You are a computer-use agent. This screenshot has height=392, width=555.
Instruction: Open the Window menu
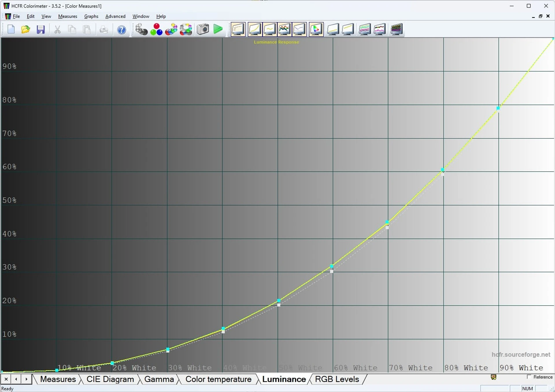(141, 16)
